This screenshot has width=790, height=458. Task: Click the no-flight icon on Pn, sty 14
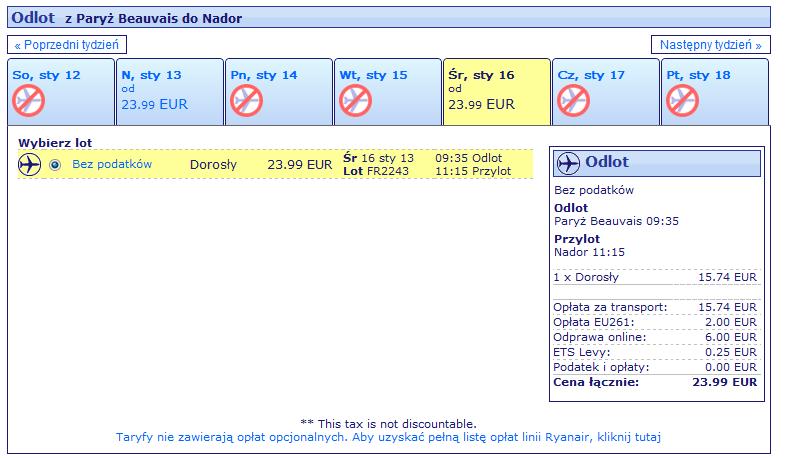point(246,100)
